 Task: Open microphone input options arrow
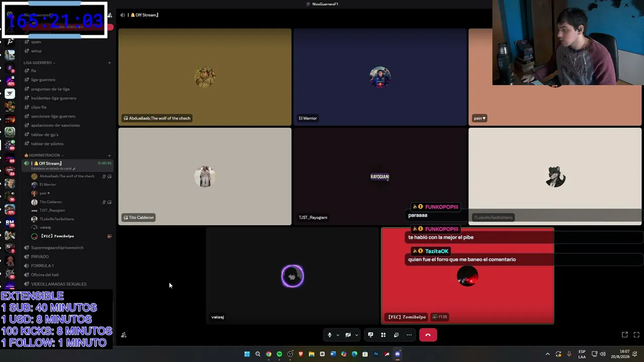pos(338,335)
